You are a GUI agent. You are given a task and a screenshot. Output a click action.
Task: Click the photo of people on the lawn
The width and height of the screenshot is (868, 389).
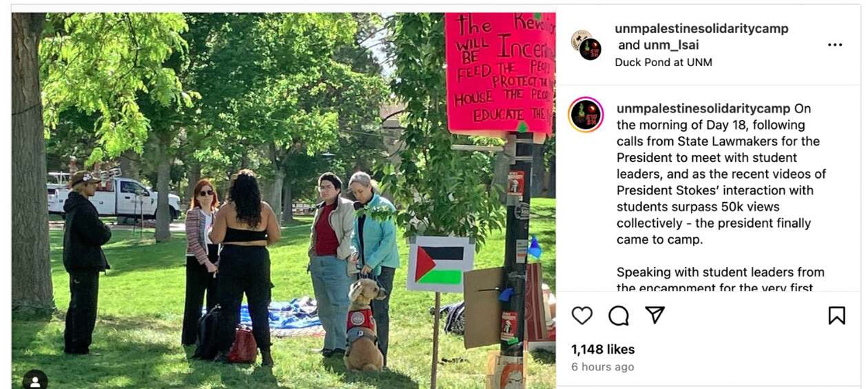coord(284,201)
